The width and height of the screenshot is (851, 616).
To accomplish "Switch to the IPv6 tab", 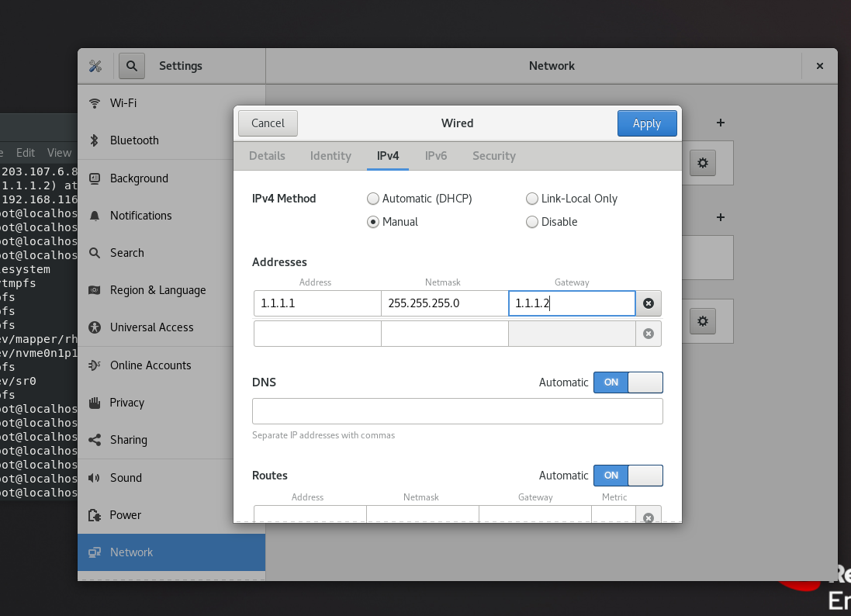I will coord(436,156).
